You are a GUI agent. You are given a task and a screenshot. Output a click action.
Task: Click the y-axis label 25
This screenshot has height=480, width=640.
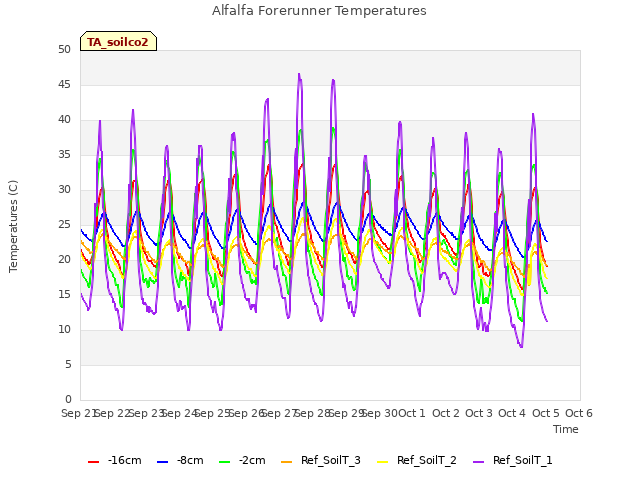click(x=64, y=225)
